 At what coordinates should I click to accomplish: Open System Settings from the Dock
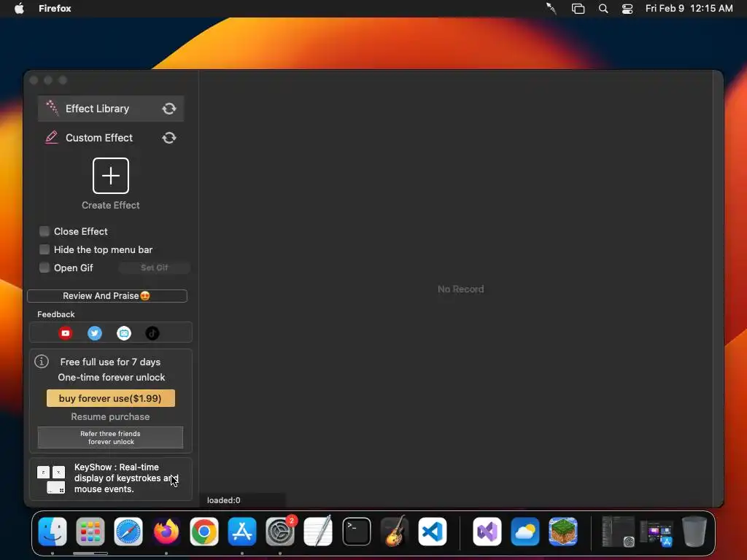click(280, 532)
